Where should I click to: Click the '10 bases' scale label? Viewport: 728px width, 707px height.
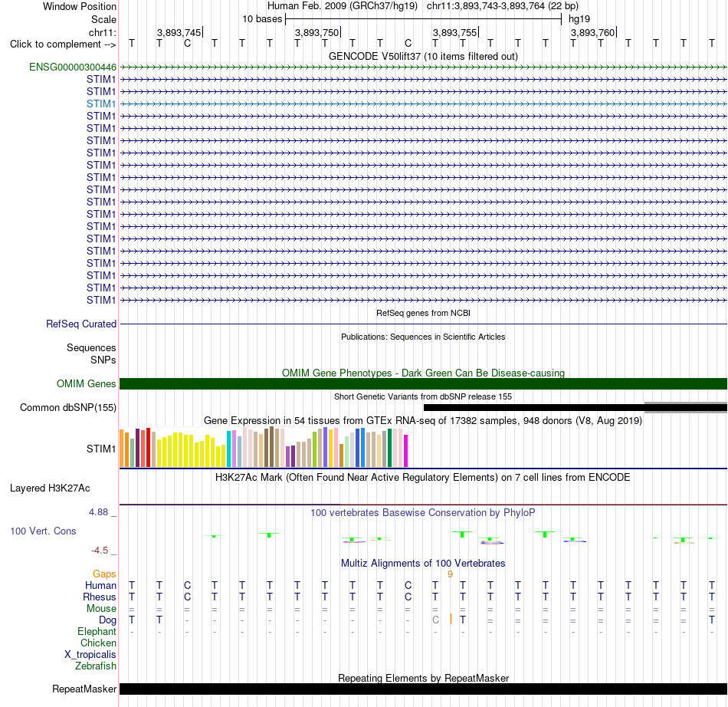(x=262, y=19)
